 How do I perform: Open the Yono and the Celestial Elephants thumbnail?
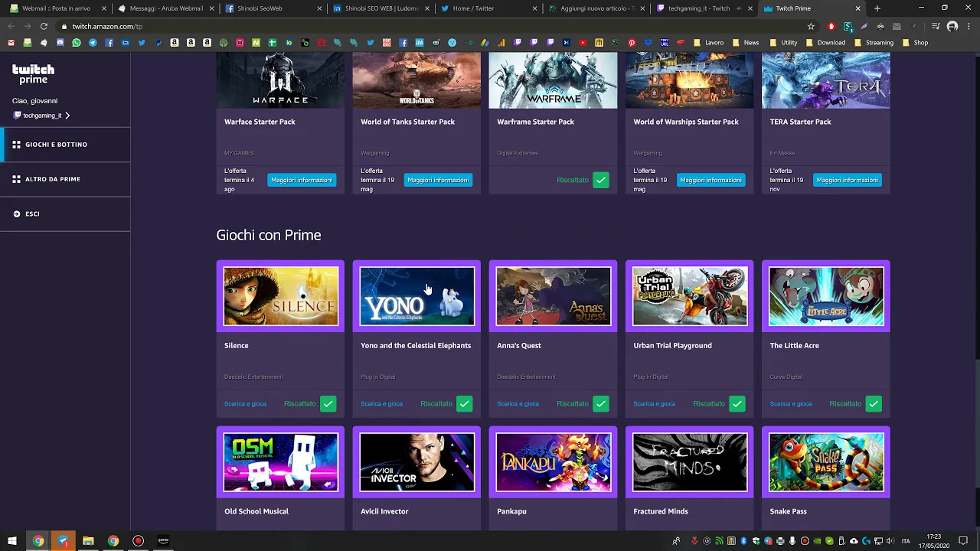416,296
